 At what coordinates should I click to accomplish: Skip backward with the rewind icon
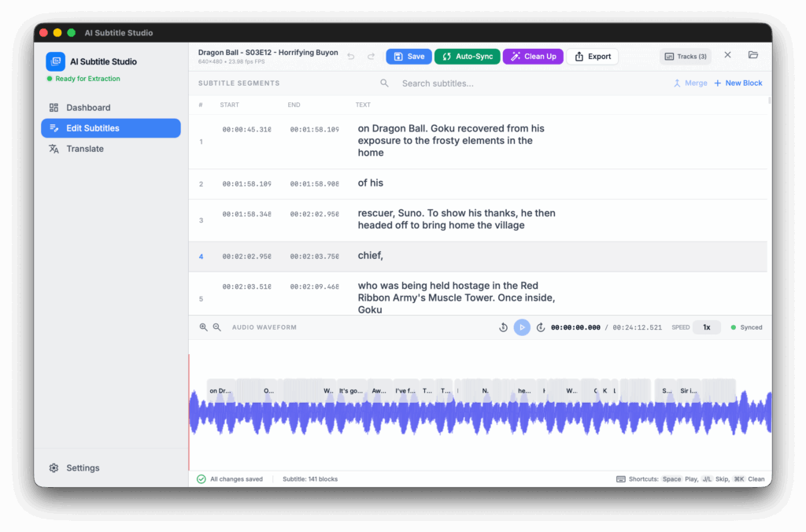[x=503, y=327]
